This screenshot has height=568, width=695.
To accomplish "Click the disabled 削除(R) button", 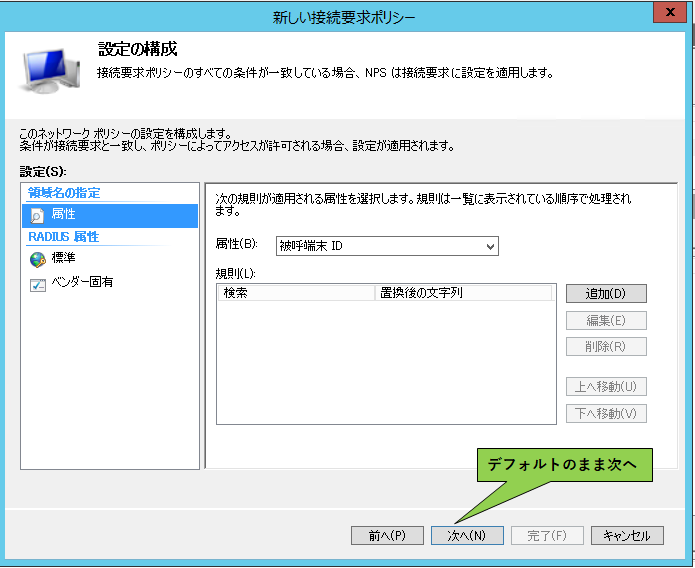I will click(x=606, y=347).
